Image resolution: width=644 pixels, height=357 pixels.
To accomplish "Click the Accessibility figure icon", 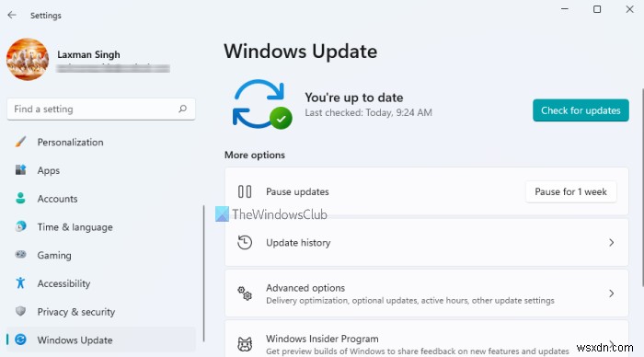I will tap(20, 283).
